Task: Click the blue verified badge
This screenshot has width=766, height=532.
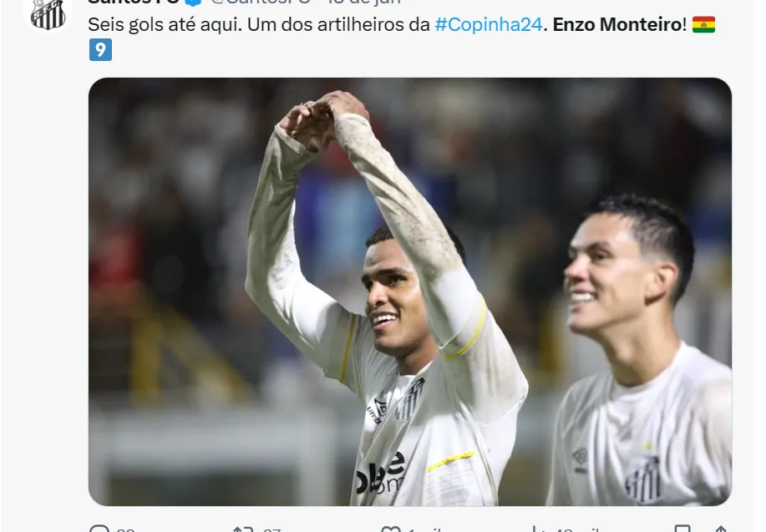Action: click(x=194, y=2)
